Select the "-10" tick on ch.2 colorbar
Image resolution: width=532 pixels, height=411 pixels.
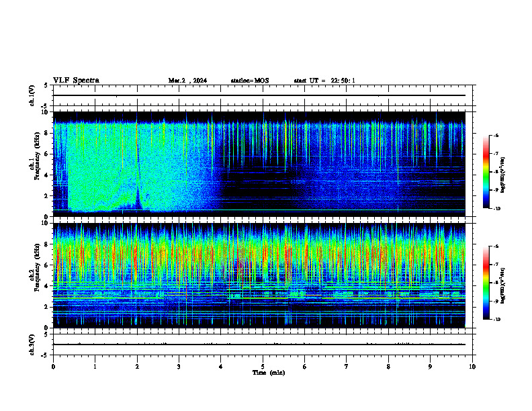coord(496,320)
